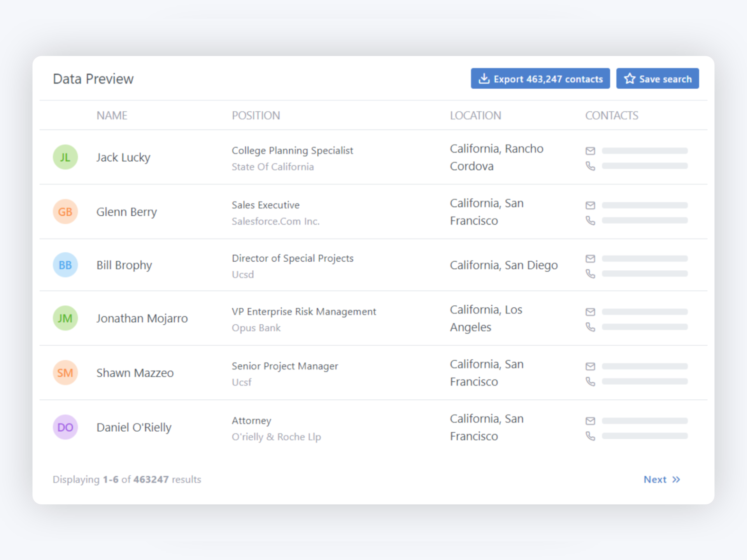The image size is (747, 560).
Task: Open Jonathan Mojarro's contact name
Action: [142, 318]
